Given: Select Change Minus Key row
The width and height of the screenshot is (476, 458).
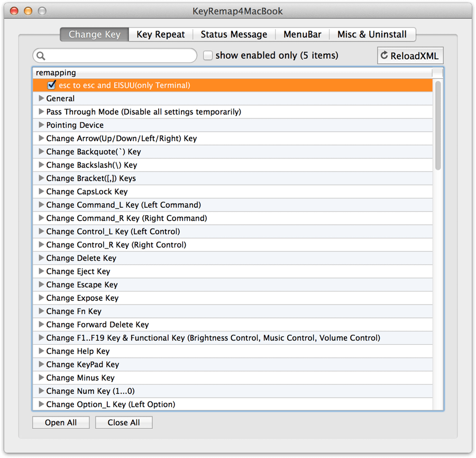Looking at the screenshot, I should coord(233,378).
